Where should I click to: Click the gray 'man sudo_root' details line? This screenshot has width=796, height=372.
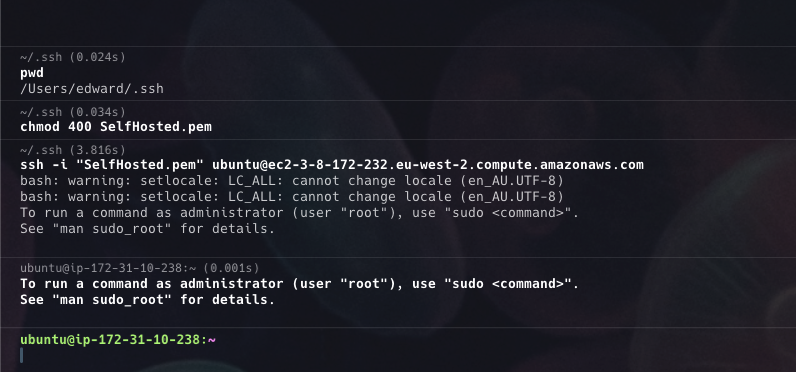147,228
